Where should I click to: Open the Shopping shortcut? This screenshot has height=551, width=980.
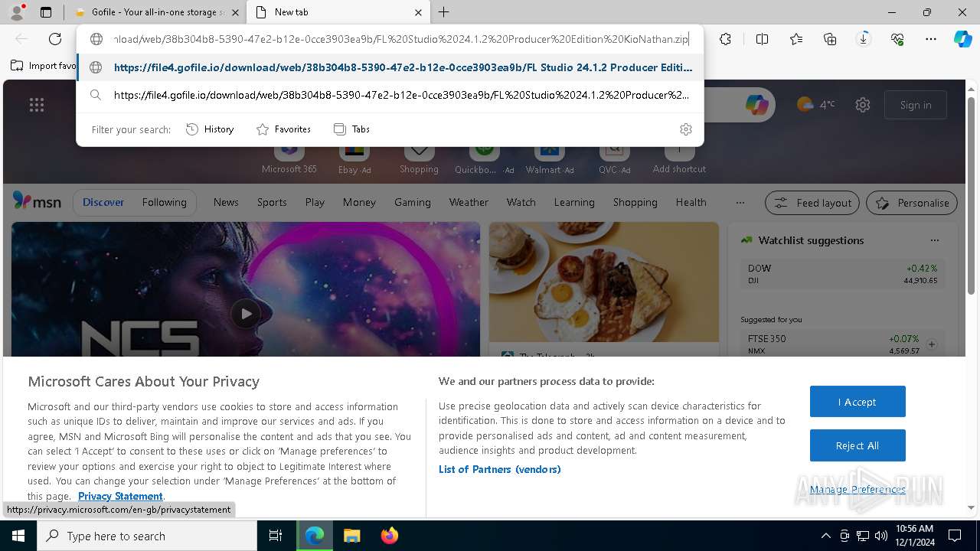(419, 159)
